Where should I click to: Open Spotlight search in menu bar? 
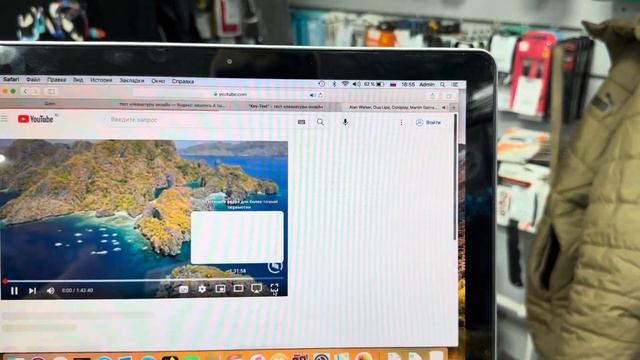tap(442, 84)
